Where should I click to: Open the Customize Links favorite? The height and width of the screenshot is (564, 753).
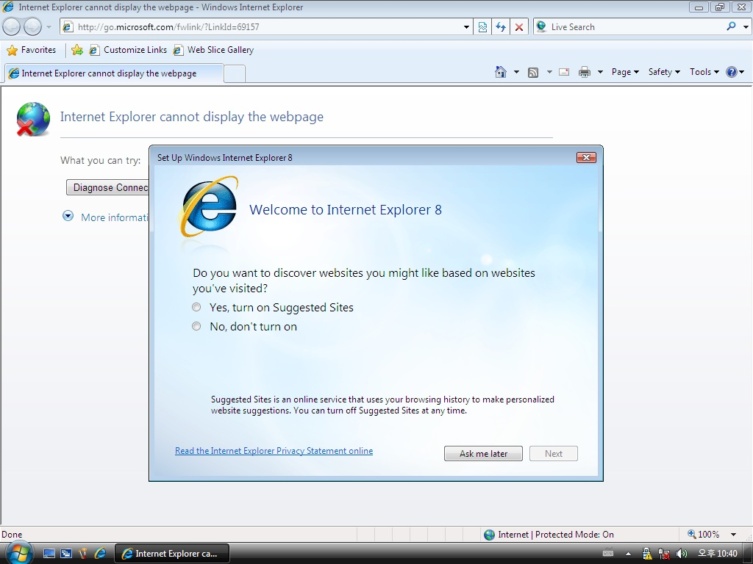click(128, 49)
